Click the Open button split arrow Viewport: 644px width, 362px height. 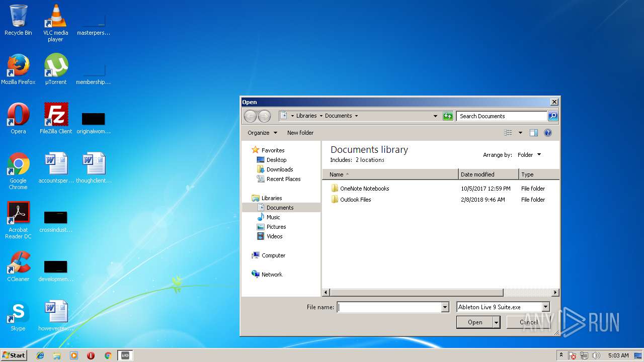pyautogui.click(x=497, y=322)
